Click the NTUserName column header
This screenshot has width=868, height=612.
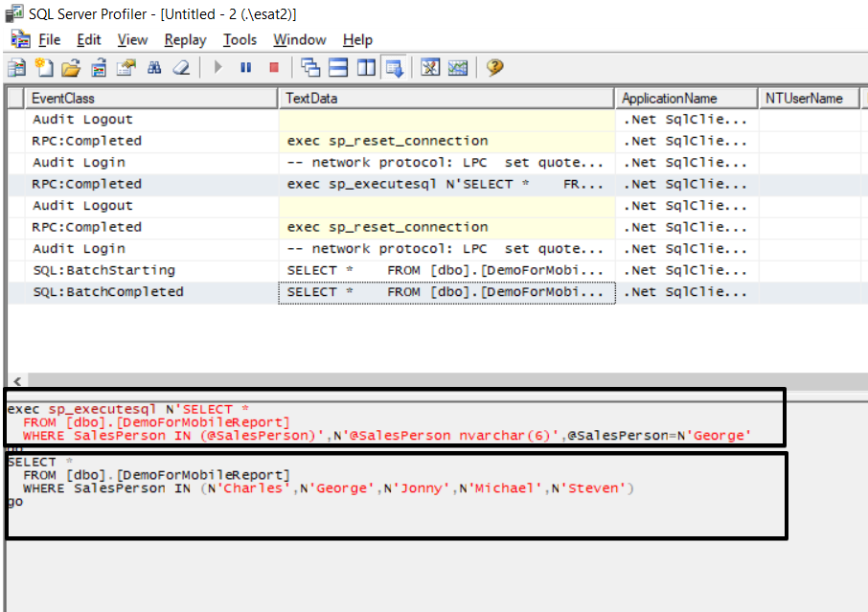(809, 98)
